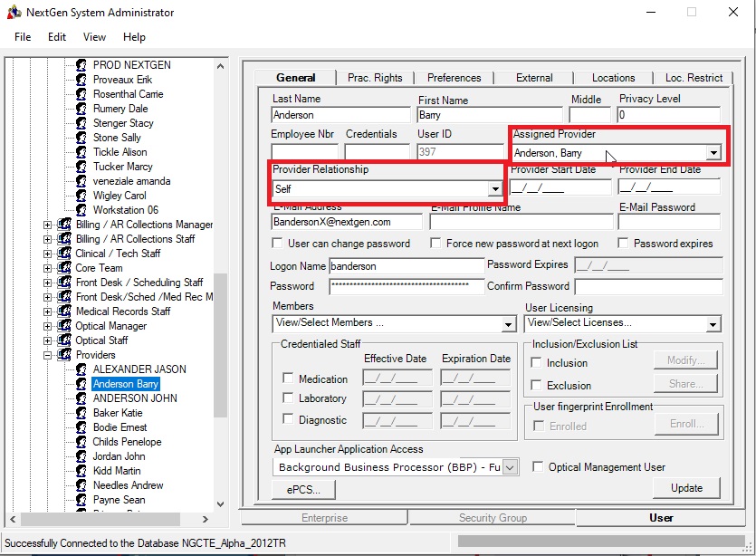
Task: Check the Medication credentialed staff box
Action: 288,378
